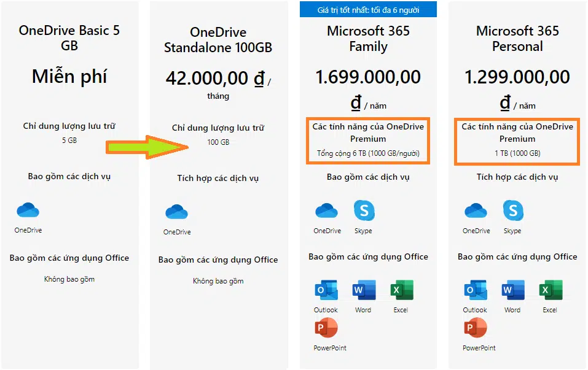Screen dimensions: 588x370
Task: Click the blue 'Giá trị tốt nhất' banner
Action: click(x=367, y=9)
